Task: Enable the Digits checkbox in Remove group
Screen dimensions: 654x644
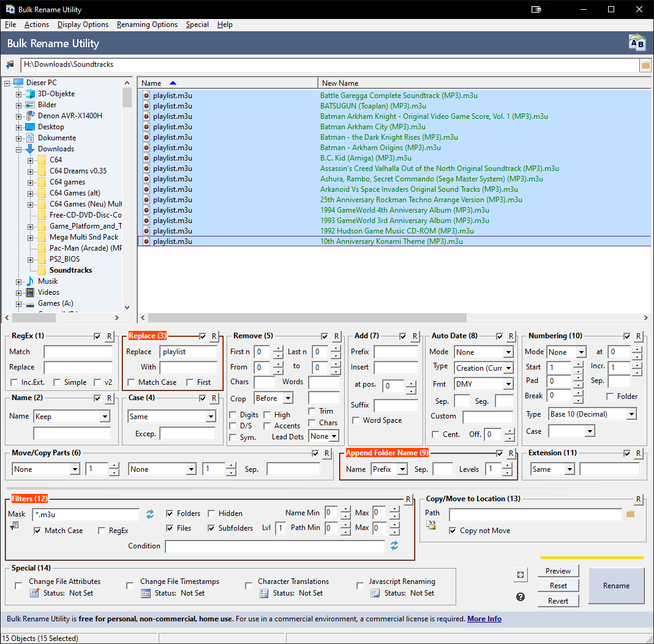Action: [x=233, y=415]
